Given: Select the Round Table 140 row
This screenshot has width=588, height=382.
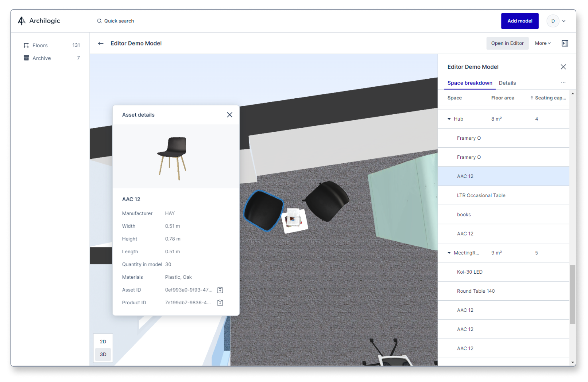Looking at the screenshot, I should (503, 291).
